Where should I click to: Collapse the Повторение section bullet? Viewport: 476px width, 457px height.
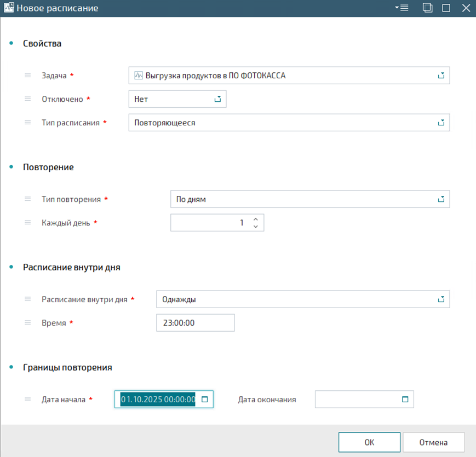(x=12, y=167)
